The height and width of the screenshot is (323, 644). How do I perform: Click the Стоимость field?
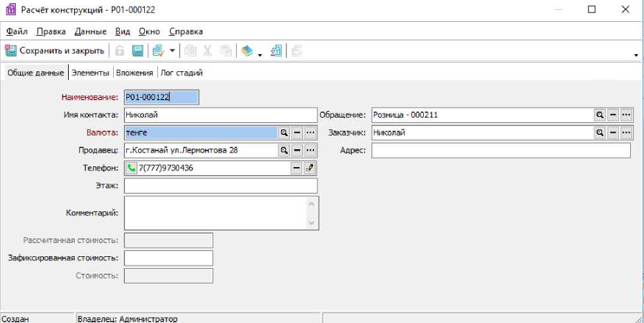coord(169,275)
